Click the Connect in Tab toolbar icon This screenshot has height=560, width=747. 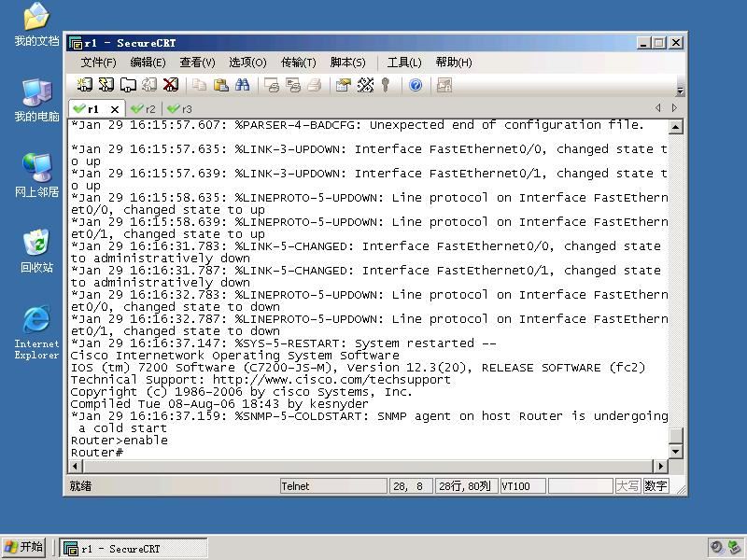tap(128, 85)
